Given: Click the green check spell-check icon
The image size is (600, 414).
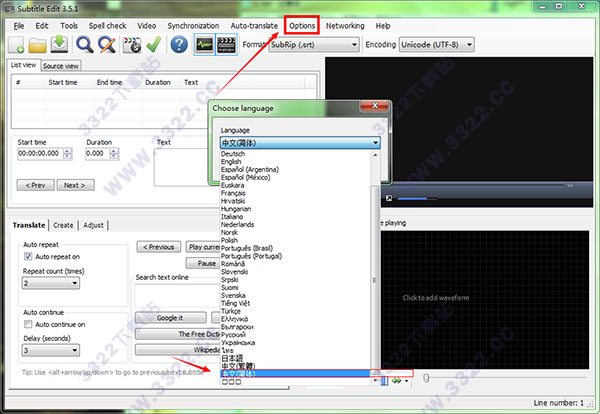Looking at the screenshot, I should click(x=154, y=45).
